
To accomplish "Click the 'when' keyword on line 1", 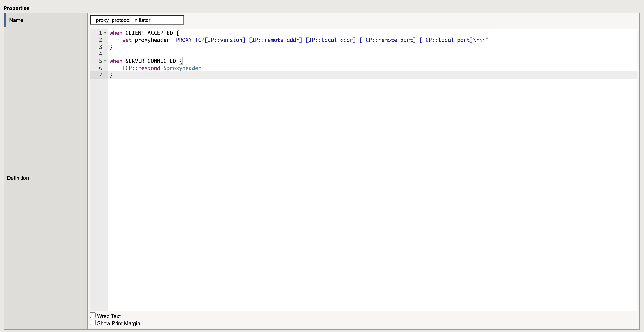I will 116,33.
